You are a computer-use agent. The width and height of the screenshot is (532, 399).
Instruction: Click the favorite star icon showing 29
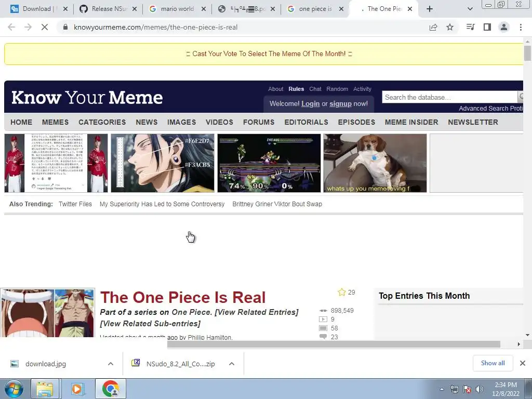click(342, 292)
